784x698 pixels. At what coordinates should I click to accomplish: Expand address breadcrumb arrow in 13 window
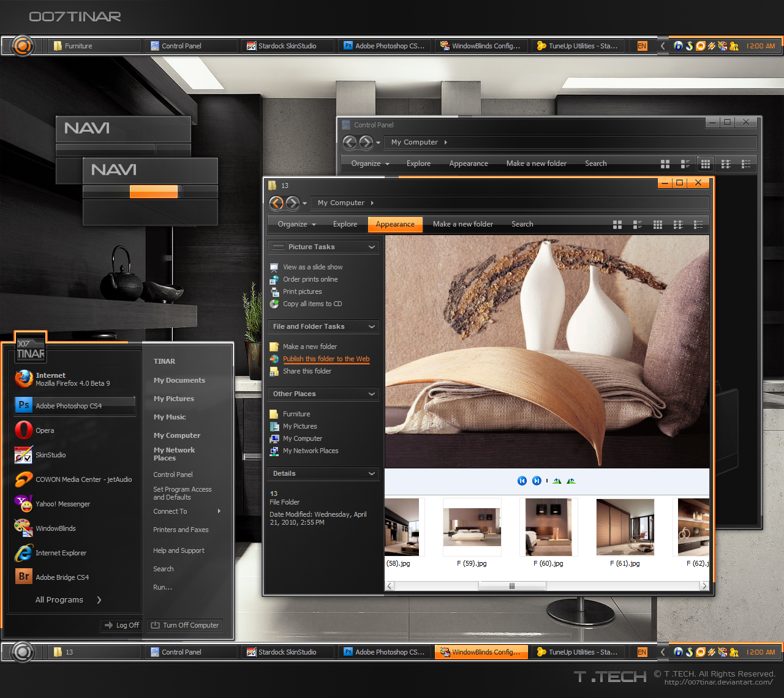[x=372, y=203]
